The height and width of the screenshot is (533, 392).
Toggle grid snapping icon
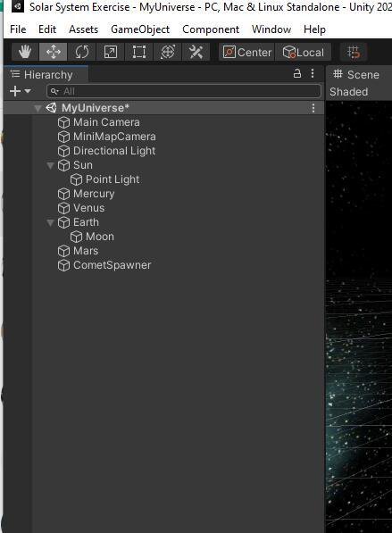[x=354, y=52]
